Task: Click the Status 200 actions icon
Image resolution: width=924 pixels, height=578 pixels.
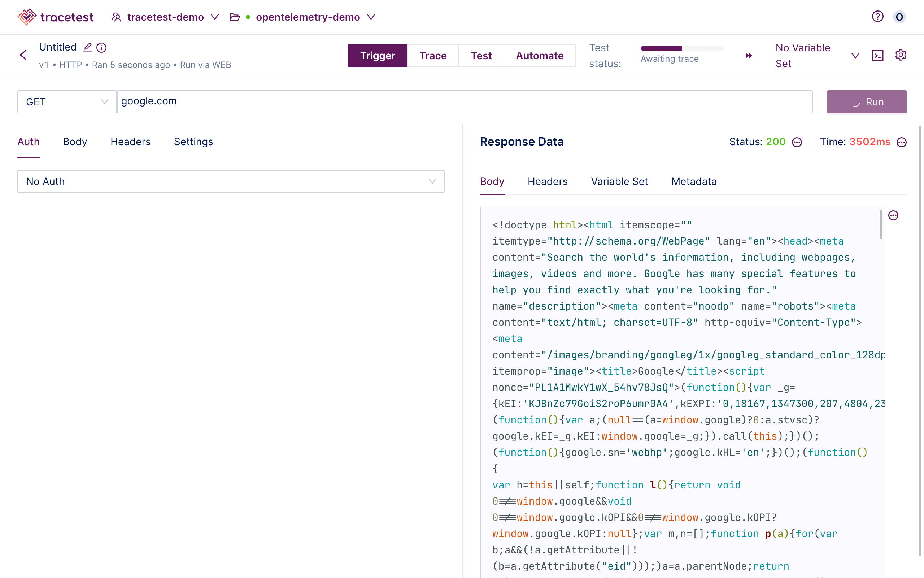Action: (797, 142)
